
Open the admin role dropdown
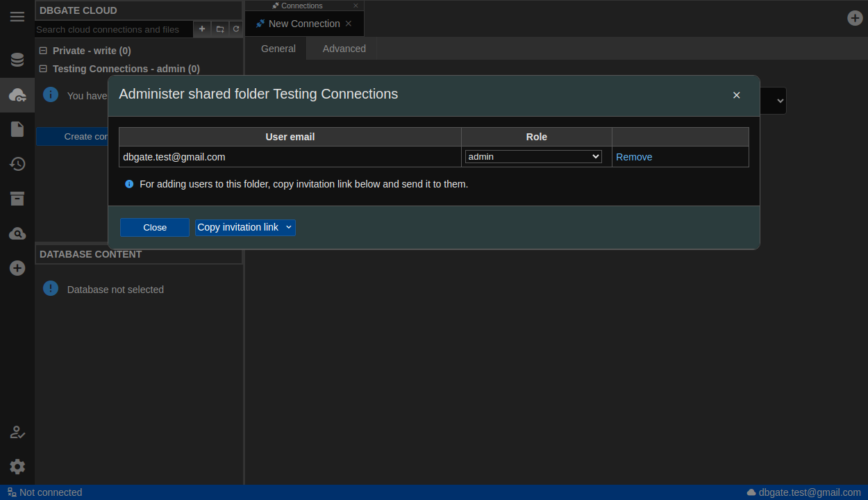click(533, 157)
